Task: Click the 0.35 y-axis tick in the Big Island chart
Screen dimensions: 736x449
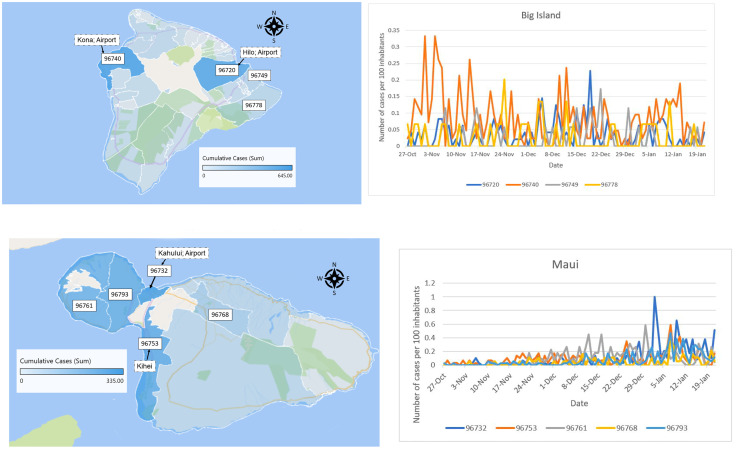Action: [x=394, y=30]
